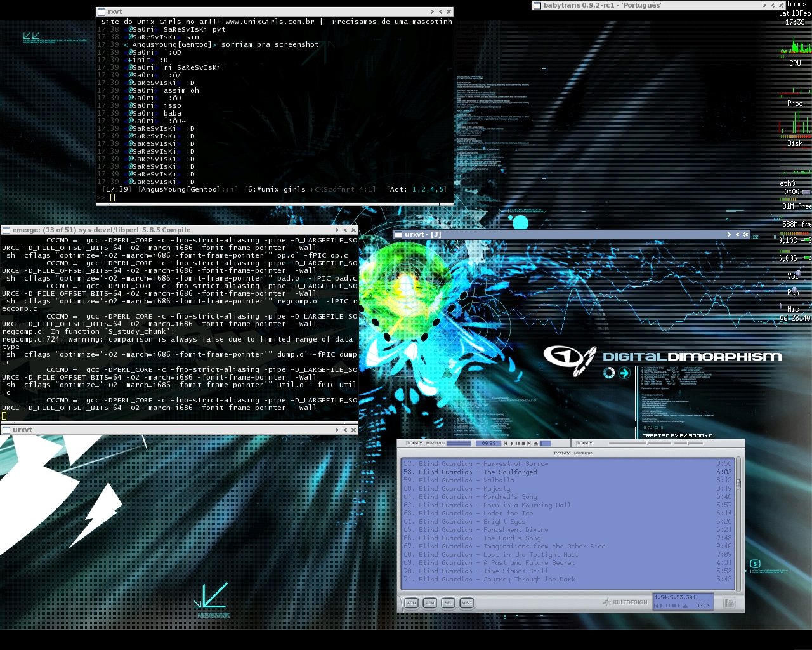The height and width of the screenshot is (650, 812).
Task: Adjust the Fony player balance slider
Action: 688,443
